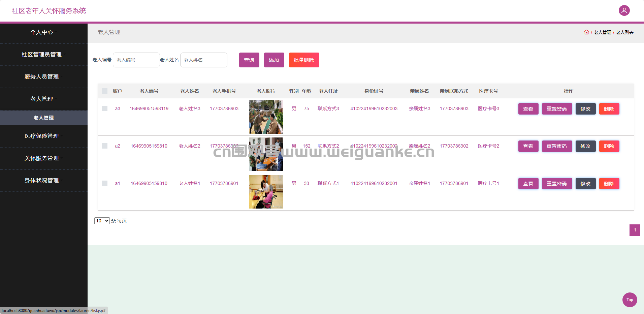644x314 pixels.
Task: Click 修改 for row a2
Action: (x=586, y=146)
